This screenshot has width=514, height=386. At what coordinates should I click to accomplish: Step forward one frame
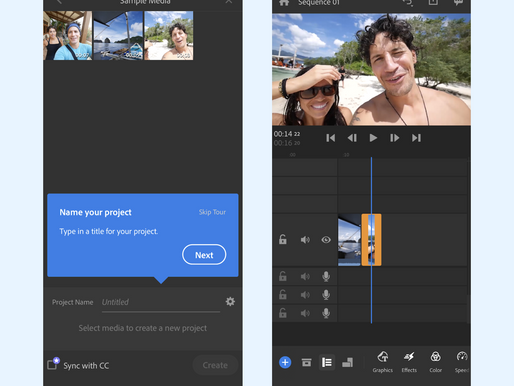tap(394, 138)
